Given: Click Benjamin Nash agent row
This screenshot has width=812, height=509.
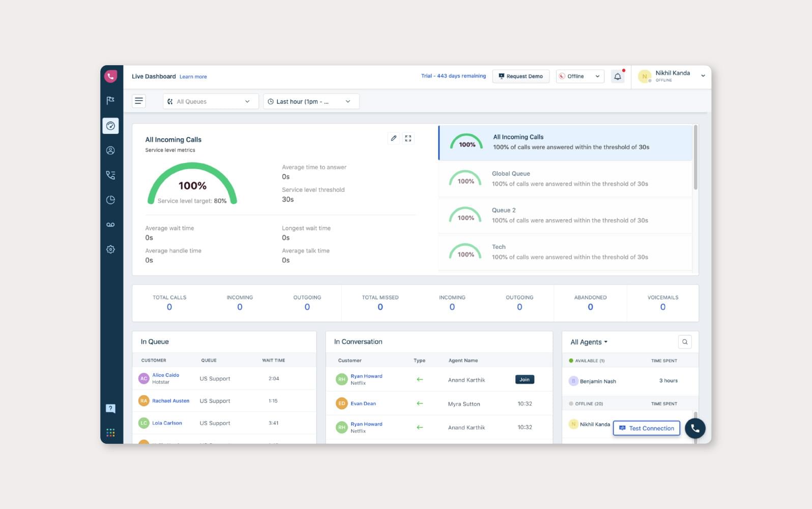Looking at the screenshot, I should click(x=630, y=381).
